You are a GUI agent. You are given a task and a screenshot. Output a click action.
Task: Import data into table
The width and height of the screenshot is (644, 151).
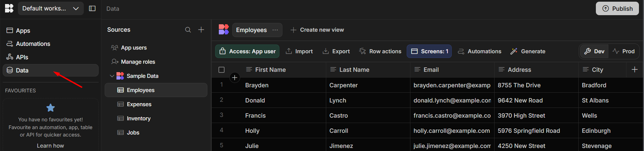pyautogui.click(x=299, y=51)
